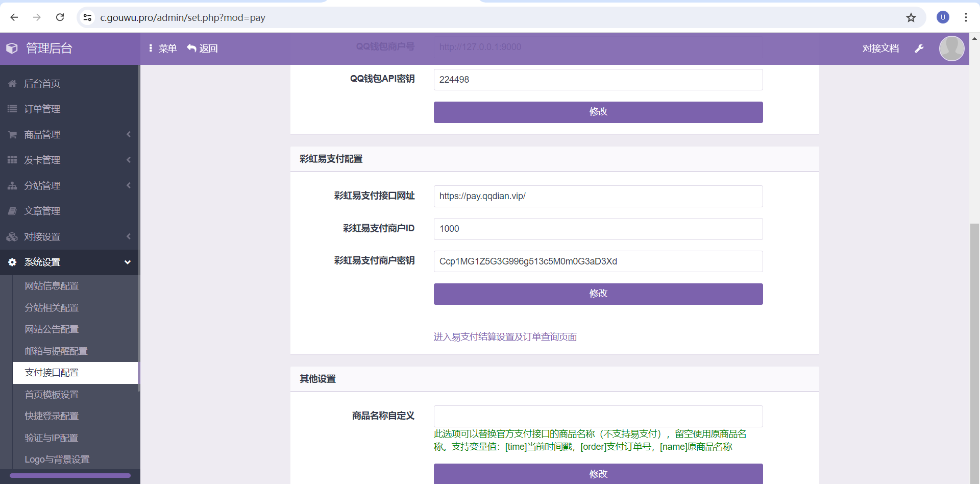
Task: Click the sitemap icon beside 分站管理
Action: [x=12, y=185]
